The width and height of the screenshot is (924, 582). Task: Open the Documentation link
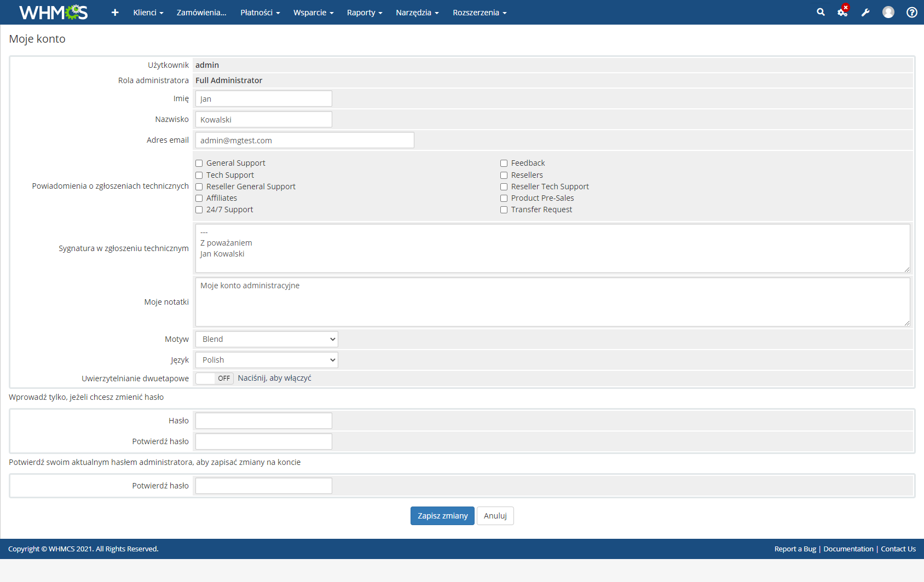pos(848,549)
